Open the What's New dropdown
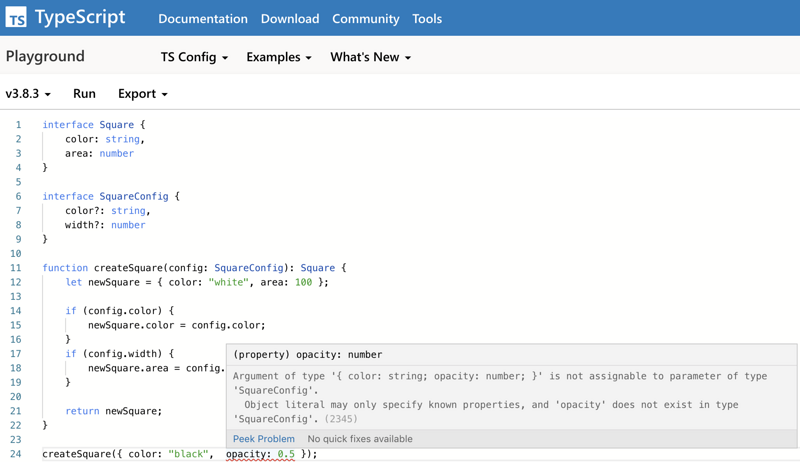Screen dimensions: 800x462 point(370,57)
